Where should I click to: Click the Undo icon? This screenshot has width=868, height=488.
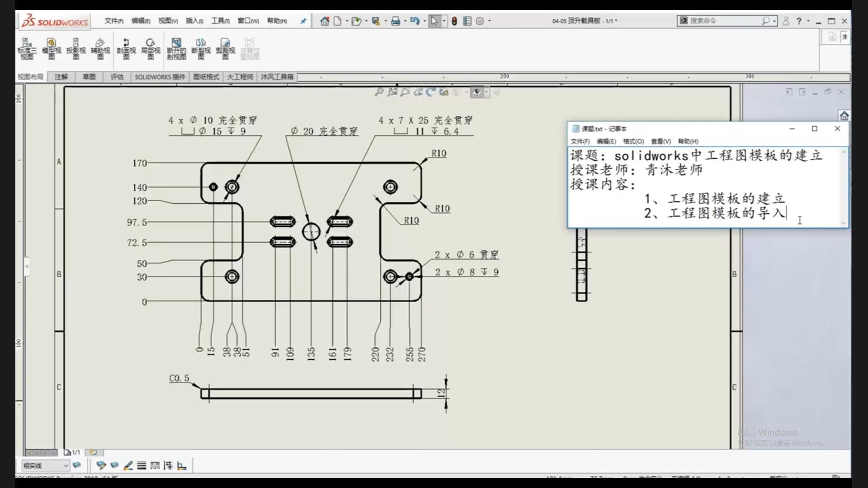point(415,21)
